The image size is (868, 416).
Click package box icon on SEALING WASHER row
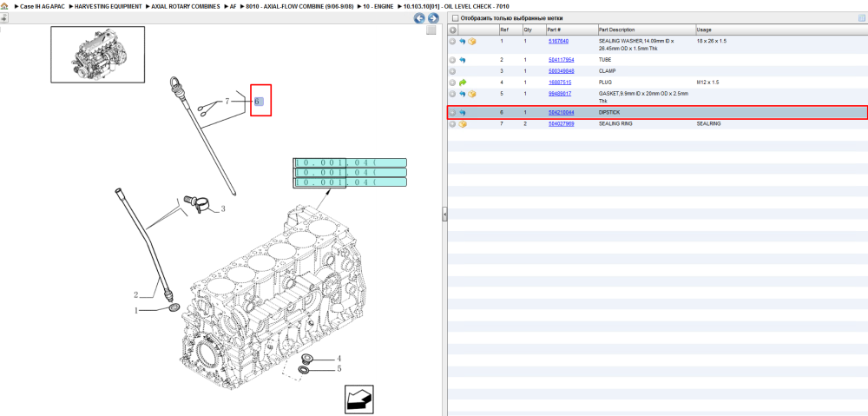472,42
